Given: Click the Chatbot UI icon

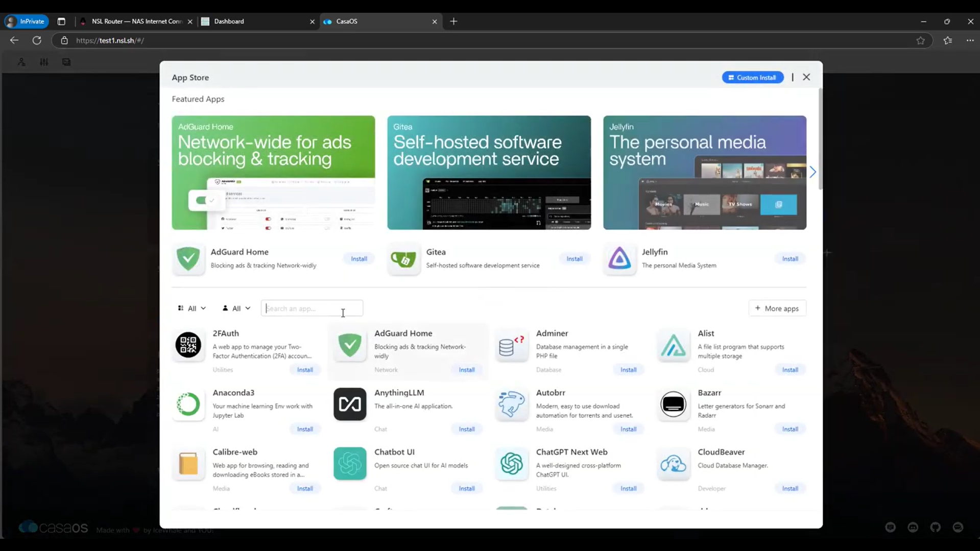Looking at the screenshot, I should point(350,464).
